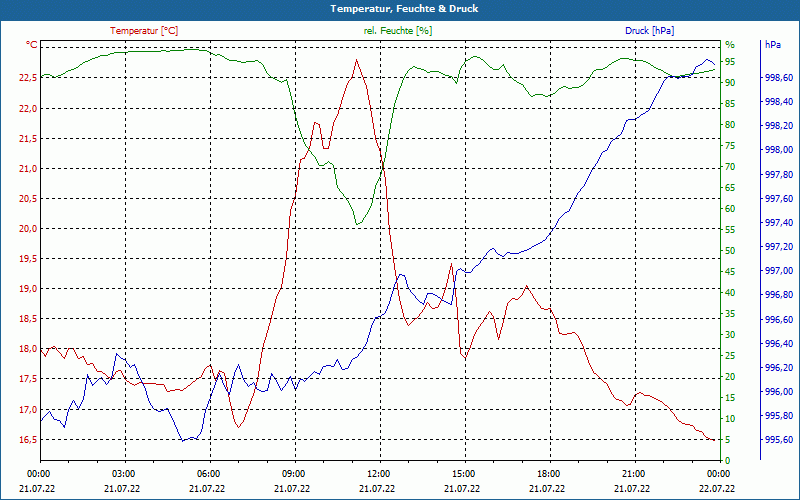
Task: Click the 16,5 temperature axis tick
Action: tap(28, 439)
